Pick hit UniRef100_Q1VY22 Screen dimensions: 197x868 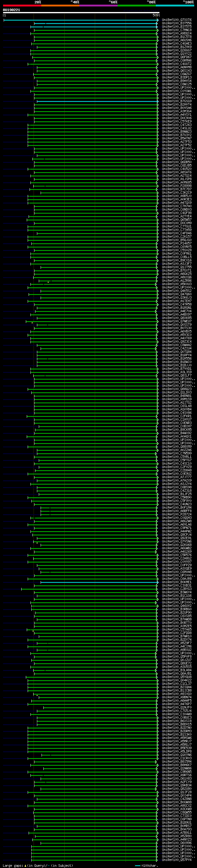point(177,54)
